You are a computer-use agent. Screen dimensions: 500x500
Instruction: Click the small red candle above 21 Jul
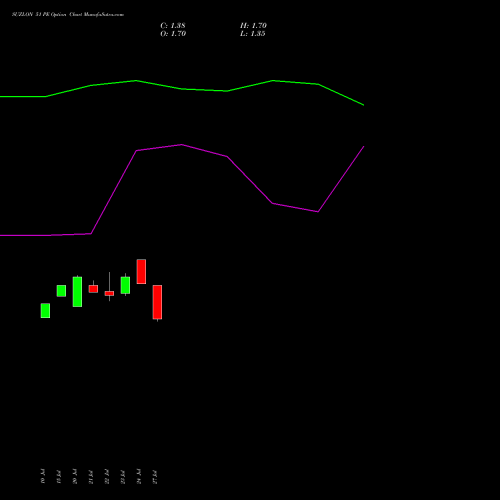click(x=93, y=289)
